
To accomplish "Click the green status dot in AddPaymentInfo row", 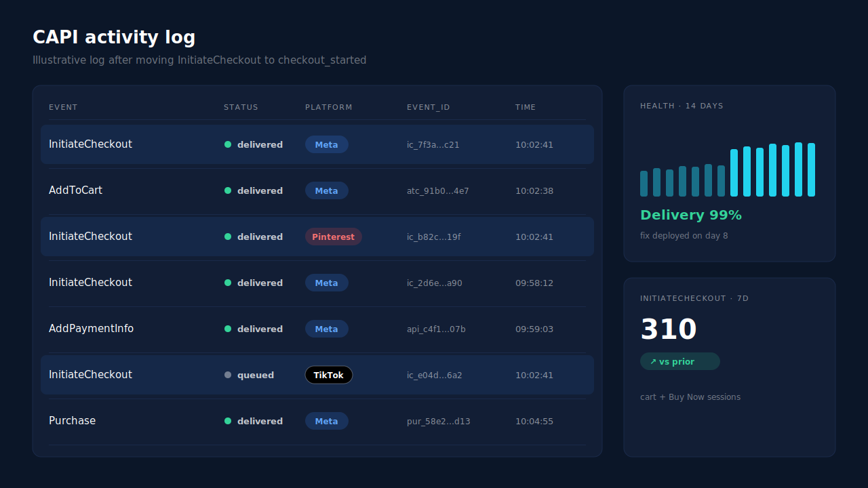I will click(x=228, y=329).
